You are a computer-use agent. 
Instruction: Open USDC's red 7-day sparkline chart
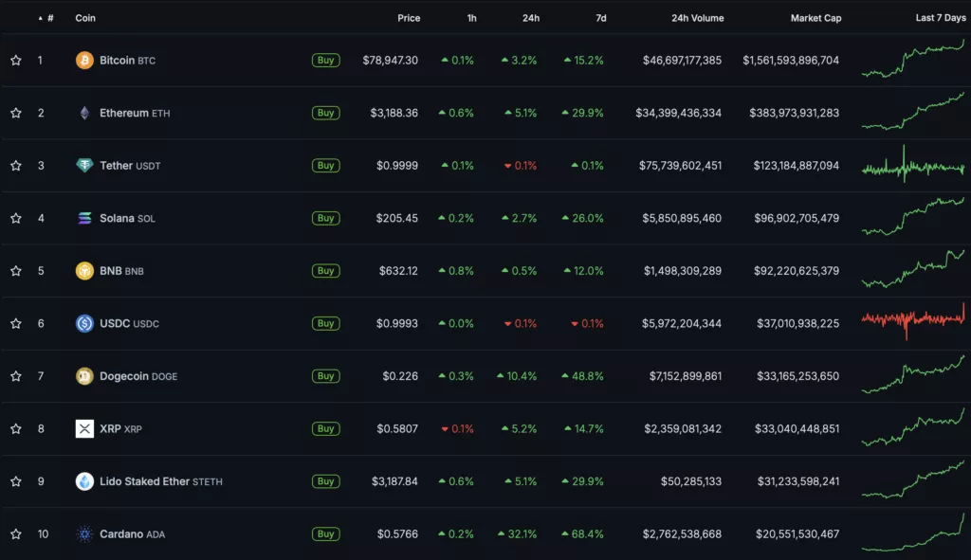(x=913, y=320)
